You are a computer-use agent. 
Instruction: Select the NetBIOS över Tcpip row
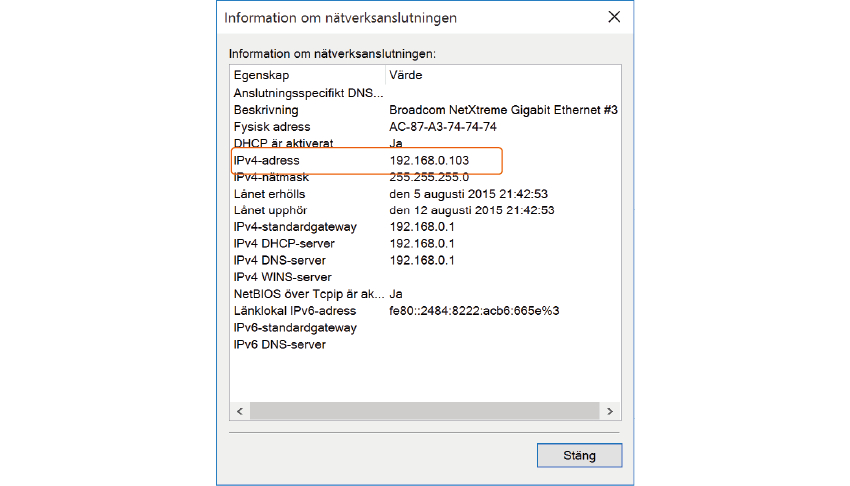click(x=307, y=294)
